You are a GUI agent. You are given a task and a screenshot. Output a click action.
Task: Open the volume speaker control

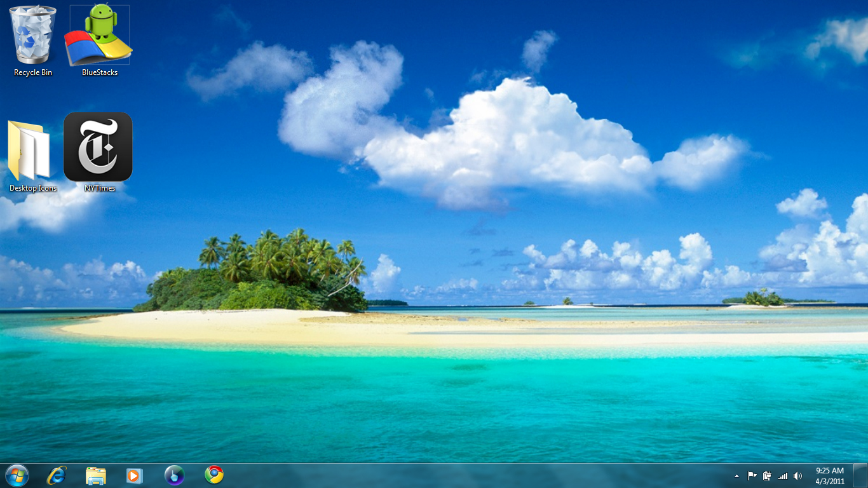coord(798,476)
